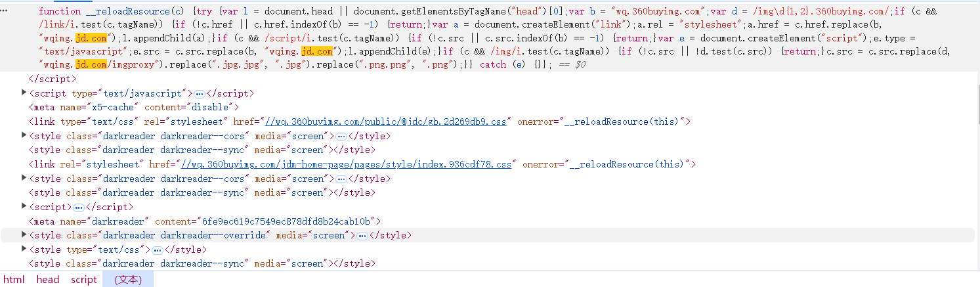Open the ellipsis badge in darkreader--override style
The height and width of the screenshot is (287, 980).
[x=362, y=236]
